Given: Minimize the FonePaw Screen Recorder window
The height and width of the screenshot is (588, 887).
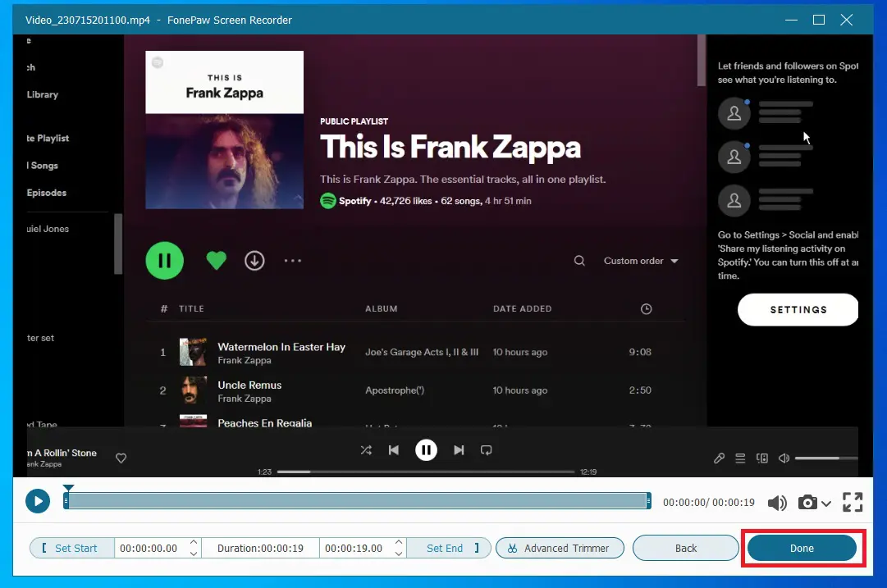Looking at the screenshot, I should click(x=791, y=20).
